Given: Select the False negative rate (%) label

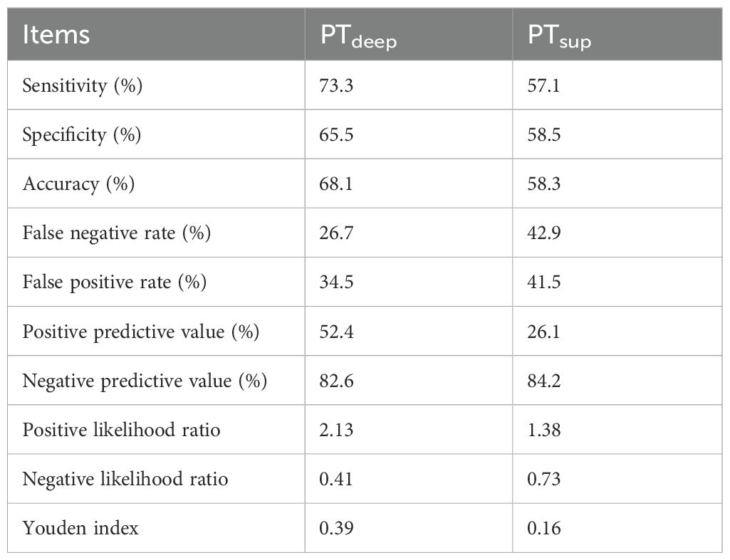Looking at the screenshot, I should (117, 233).
